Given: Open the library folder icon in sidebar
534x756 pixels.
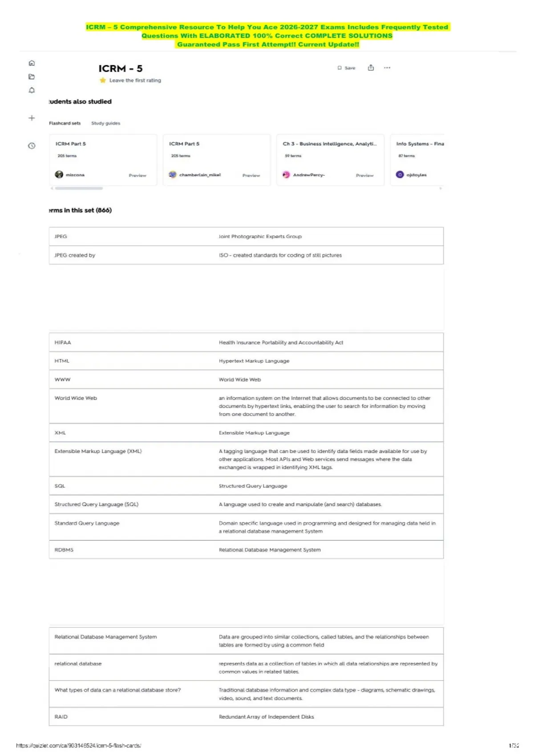Looking at the screenshot, I should click(32, 76).
